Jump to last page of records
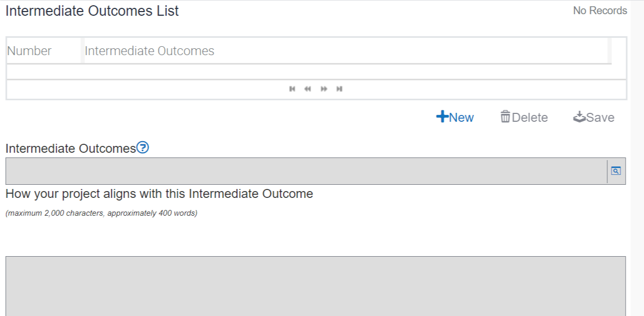 (340, 89)
